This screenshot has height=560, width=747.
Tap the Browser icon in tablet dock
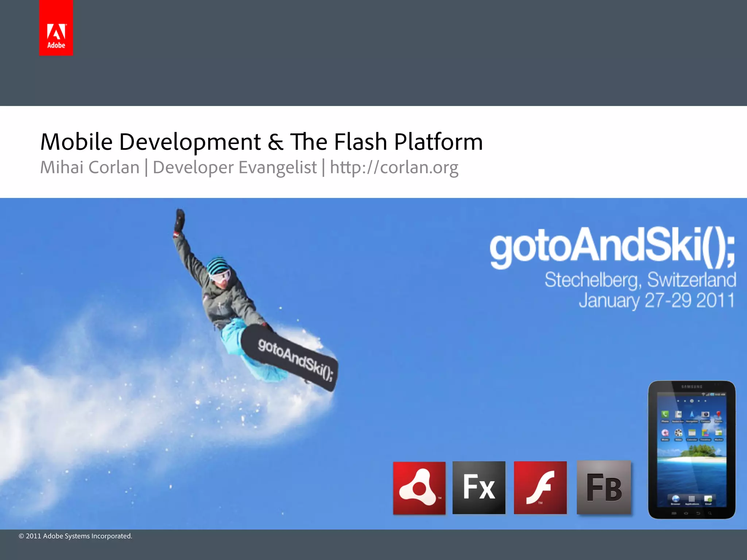click(676, 499)
